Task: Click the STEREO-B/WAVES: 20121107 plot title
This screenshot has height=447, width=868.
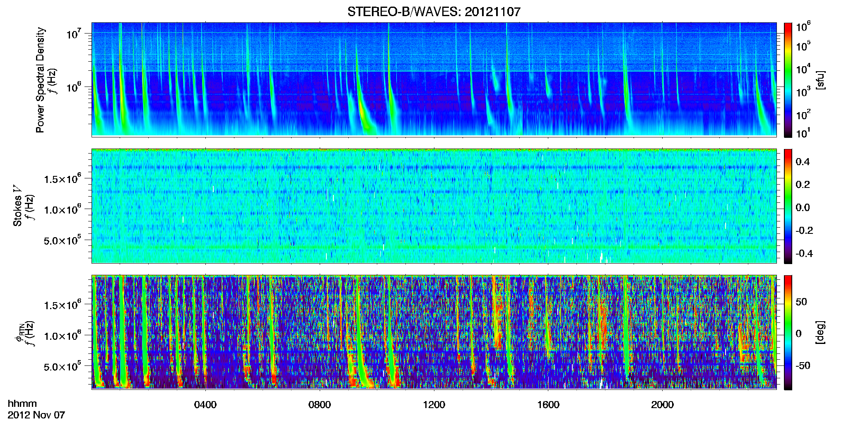Action: coord(434,12)
